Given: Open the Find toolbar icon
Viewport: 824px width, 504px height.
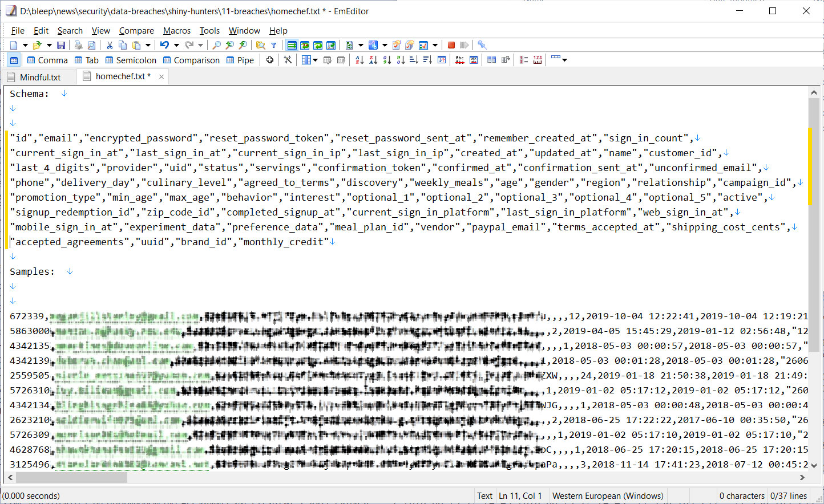Looking at the screenshot, I should [217, 45].
